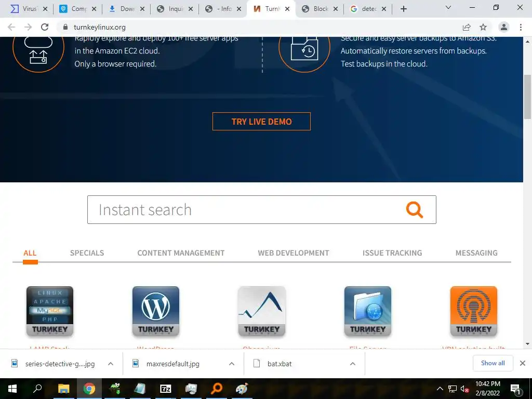The width and height of the screenshot is (532, 399).
Task: Click the page vertical scrollbar thumb
Action: (x=528, y=97)
